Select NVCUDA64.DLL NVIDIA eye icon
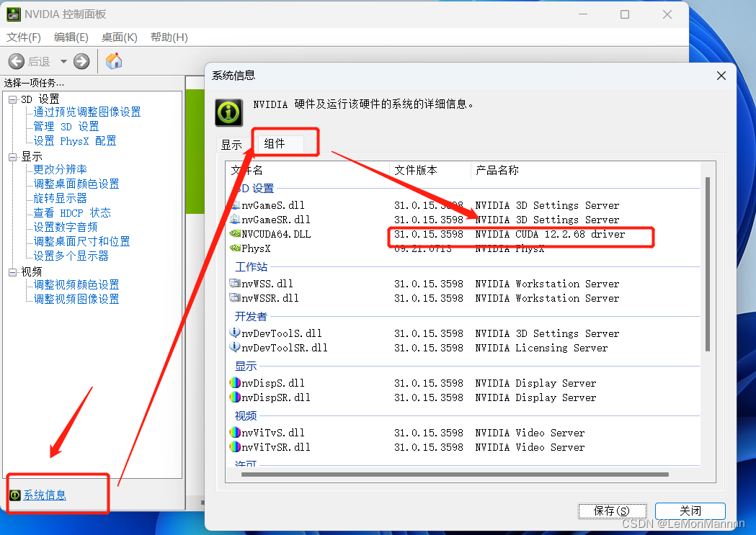Image resolution: width=756 pixels, height=535 pixels. pos(235,234)
